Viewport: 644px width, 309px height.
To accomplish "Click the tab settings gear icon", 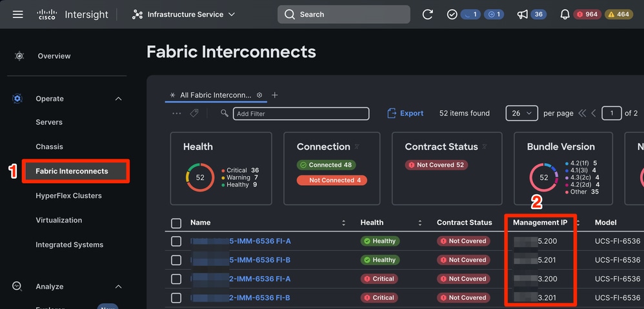I will click(259, 95).
